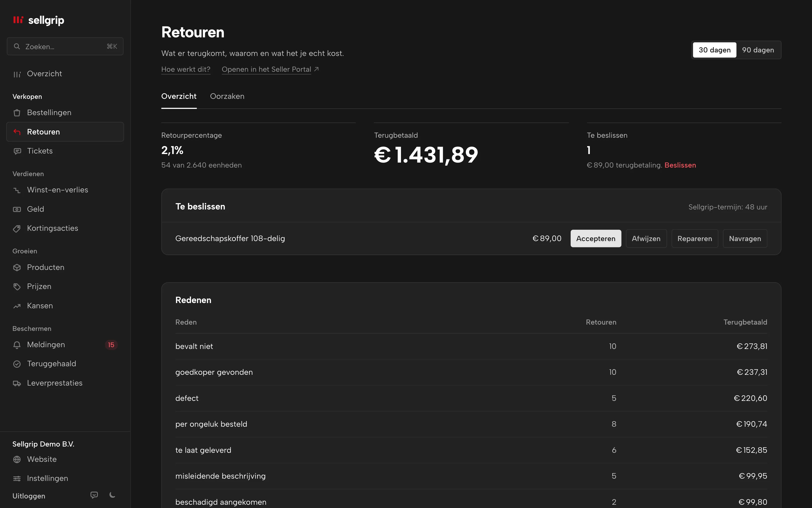Click 'Sellgrip-termijn: 48 uur' text
The width and height of the screenshot is (812, 508).
(728, 207)
